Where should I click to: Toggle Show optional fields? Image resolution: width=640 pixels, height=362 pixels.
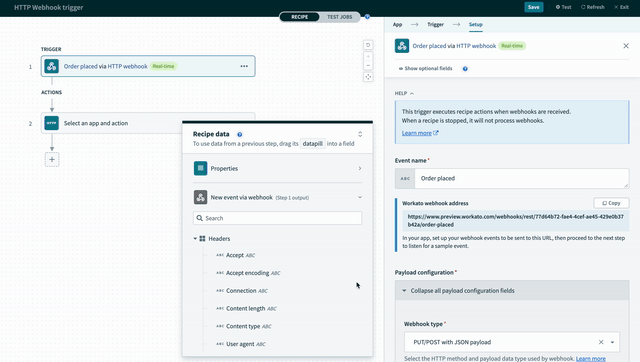(425, 69)
